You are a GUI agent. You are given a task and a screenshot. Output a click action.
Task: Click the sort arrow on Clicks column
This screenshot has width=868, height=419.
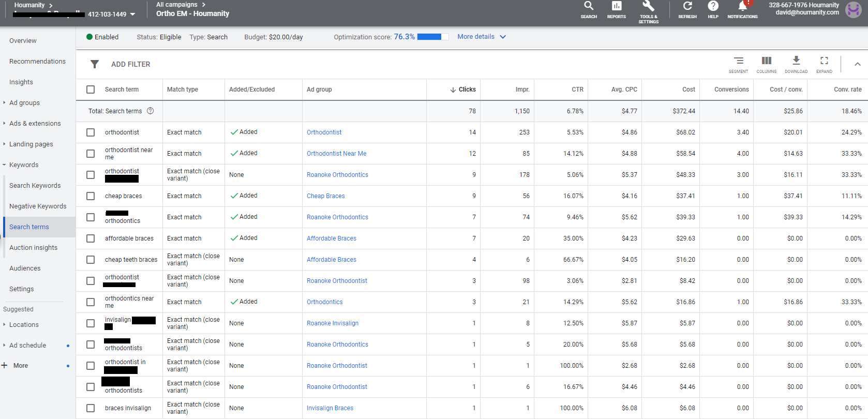tap(453, 89)
